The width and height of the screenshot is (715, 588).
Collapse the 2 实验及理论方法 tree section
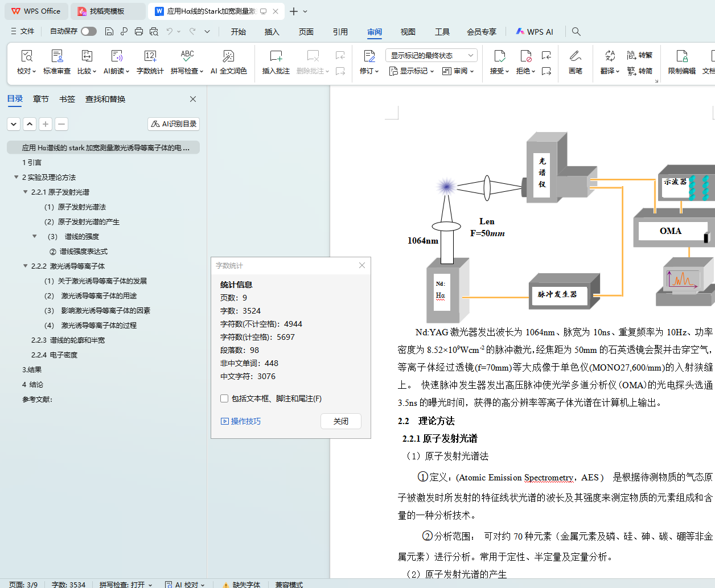pyautogui.click(x=17, y=178)
